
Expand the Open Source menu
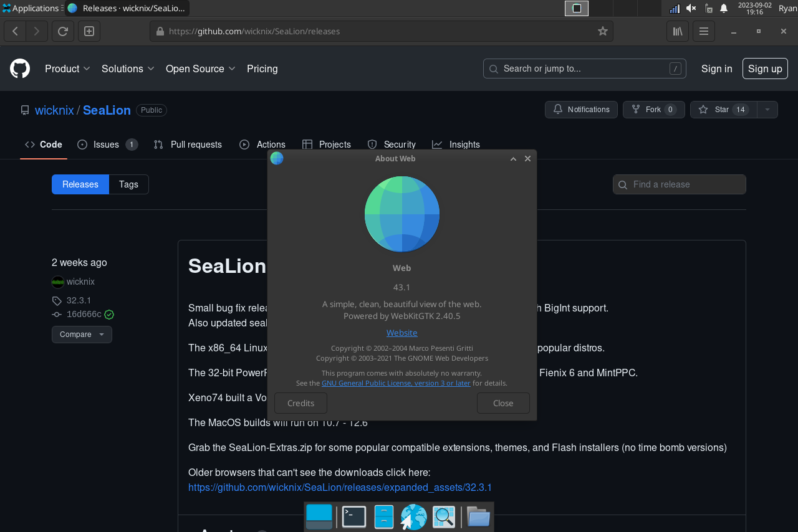pyautogui.click(x=201, y=69)
